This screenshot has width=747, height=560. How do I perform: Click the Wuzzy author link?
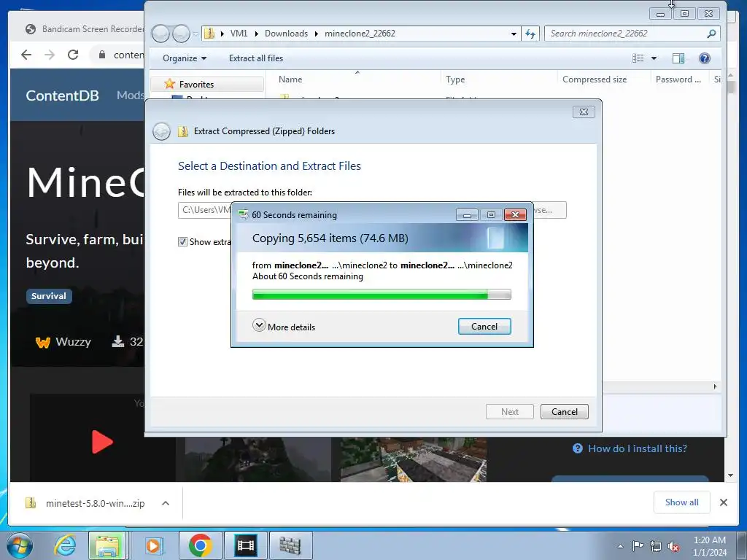click(x=63, y=342)
